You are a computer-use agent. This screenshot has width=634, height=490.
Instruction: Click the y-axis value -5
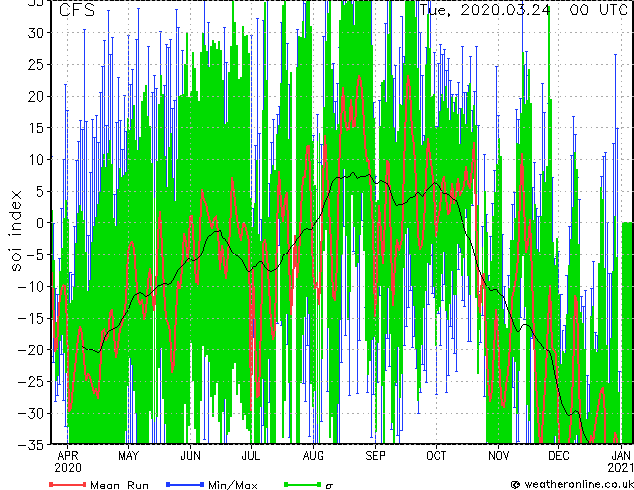[36, 255]
